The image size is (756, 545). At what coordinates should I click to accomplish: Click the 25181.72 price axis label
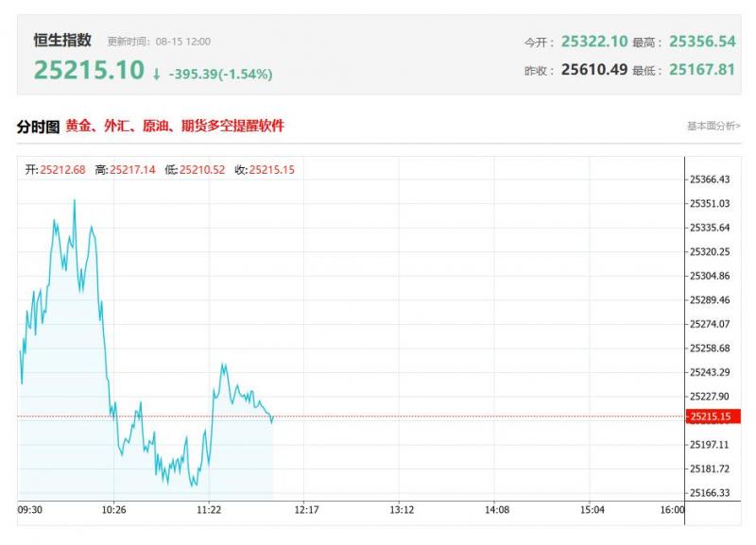(x=710, y=468)
